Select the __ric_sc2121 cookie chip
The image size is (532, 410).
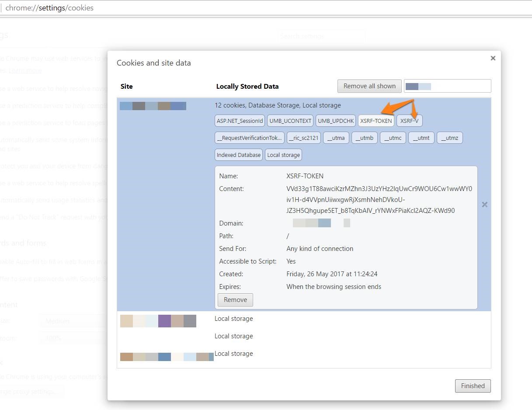304,138
